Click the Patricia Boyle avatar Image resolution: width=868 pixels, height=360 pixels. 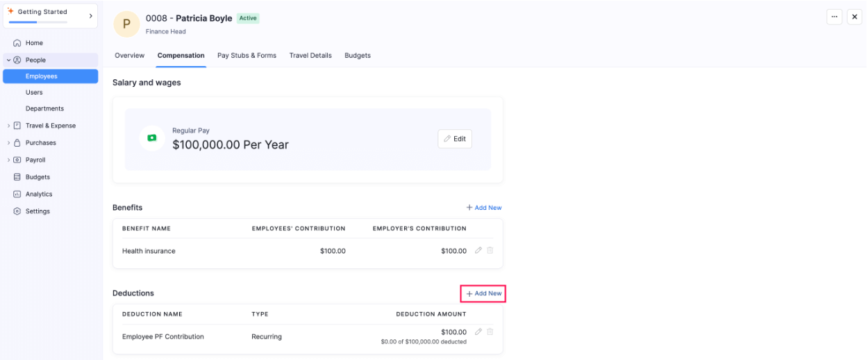click(126, 24)
